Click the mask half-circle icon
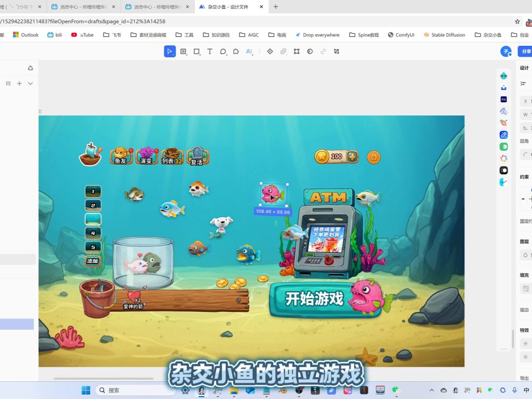Viewport: 532px width, 399px height. [310, 52]
